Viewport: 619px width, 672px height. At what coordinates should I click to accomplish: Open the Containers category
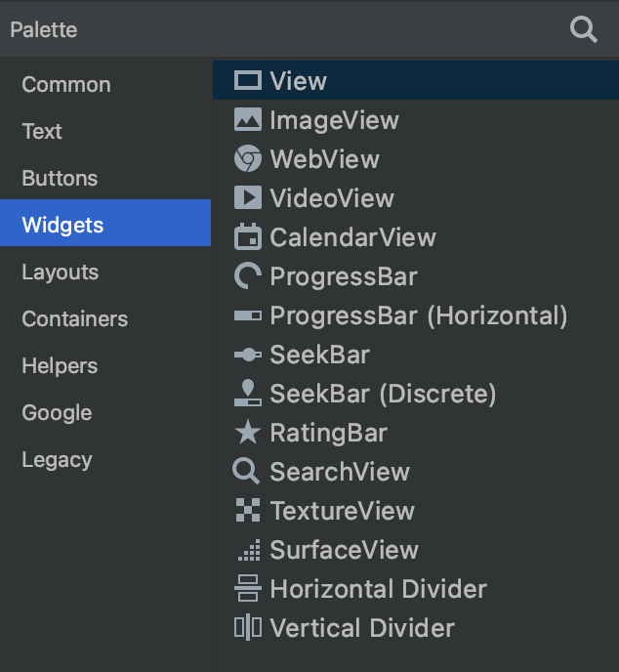75,319
